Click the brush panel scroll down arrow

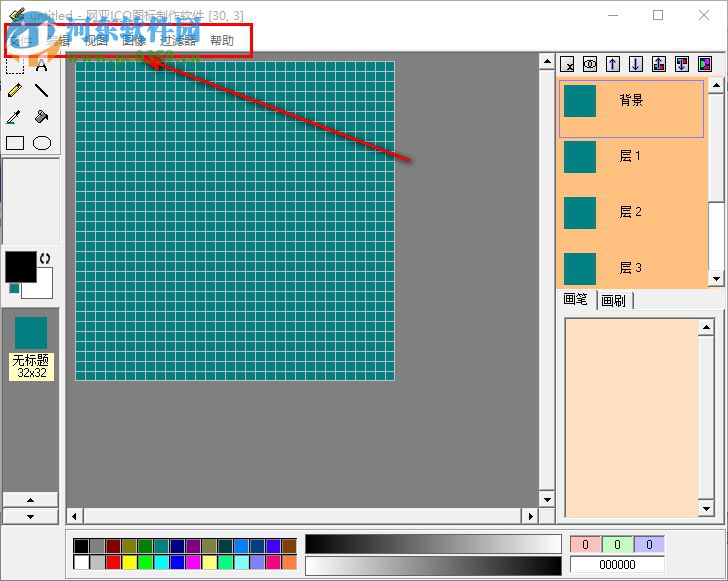point(706,509)
